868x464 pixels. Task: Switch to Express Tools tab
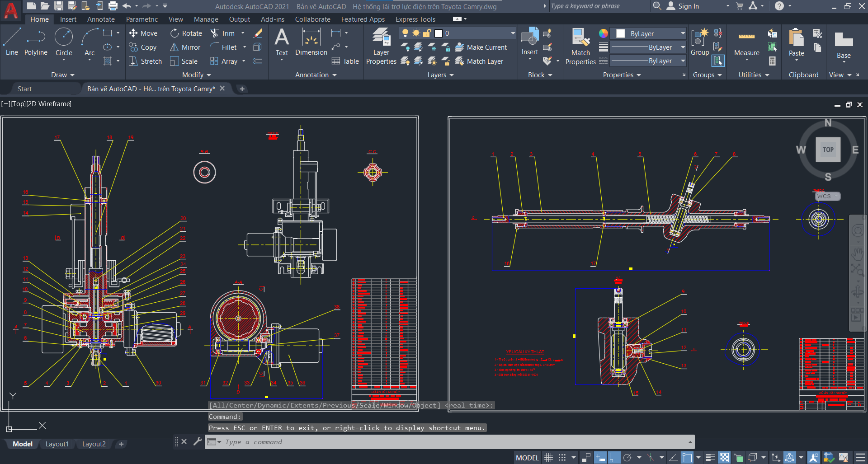tap(415, 19)
